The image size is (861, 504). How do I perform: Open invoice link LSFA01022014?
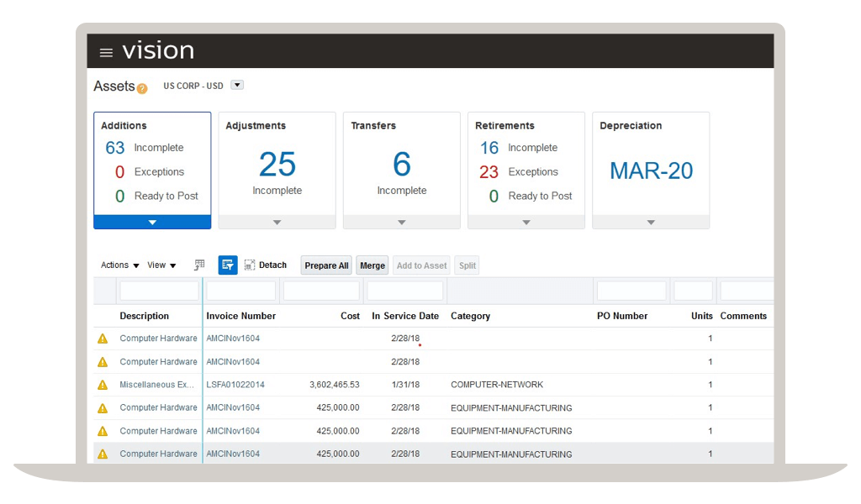(235, 384)
